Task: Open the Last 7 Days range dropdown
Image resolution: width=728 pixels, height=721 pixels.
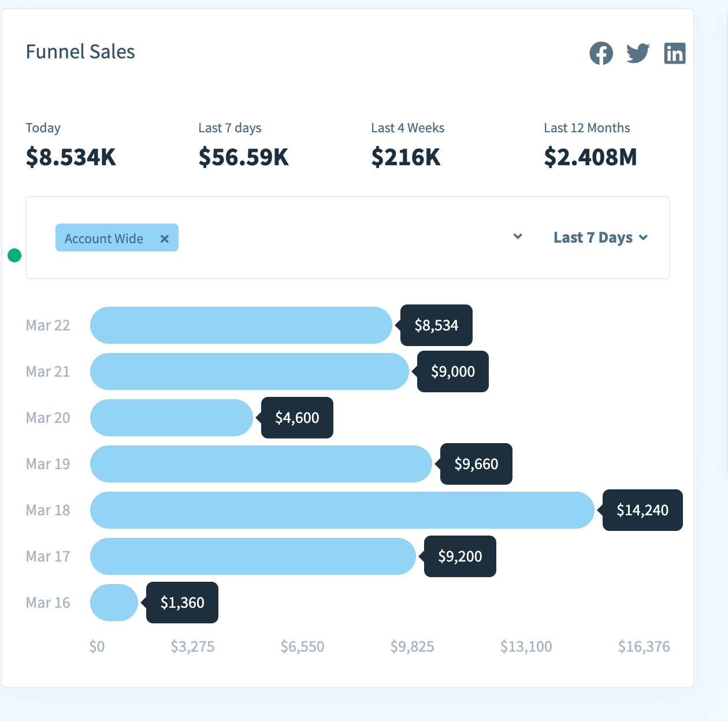Action: (x=600, y=237)
